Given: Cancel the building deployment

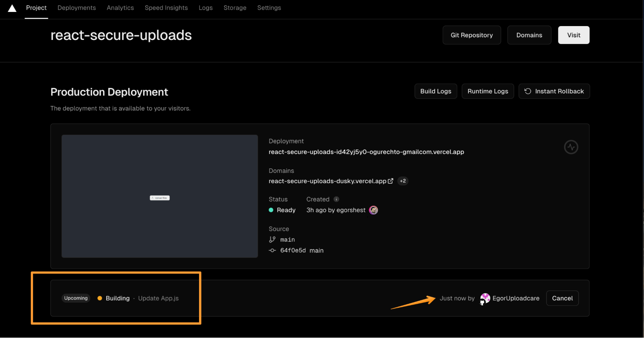Looking at the screenshot, I should tap(562, 298).
